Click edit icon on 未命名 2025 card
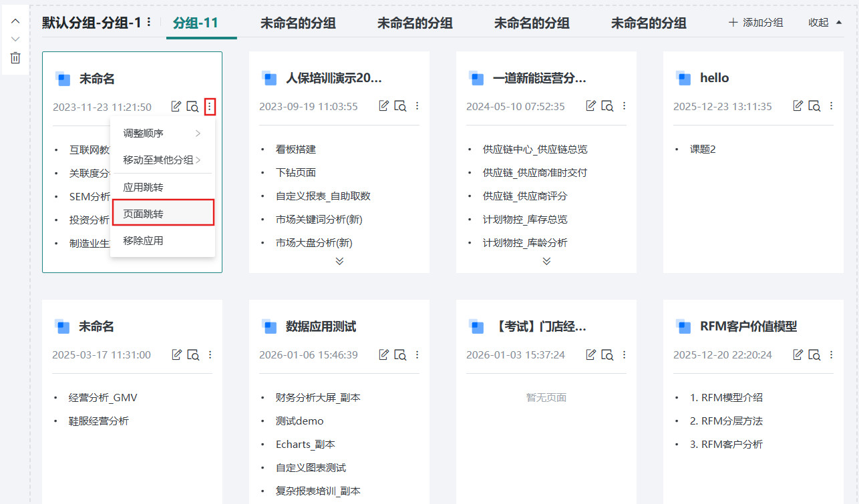The height and width of the screenshot is (504, 859). [x=176, y=354]
